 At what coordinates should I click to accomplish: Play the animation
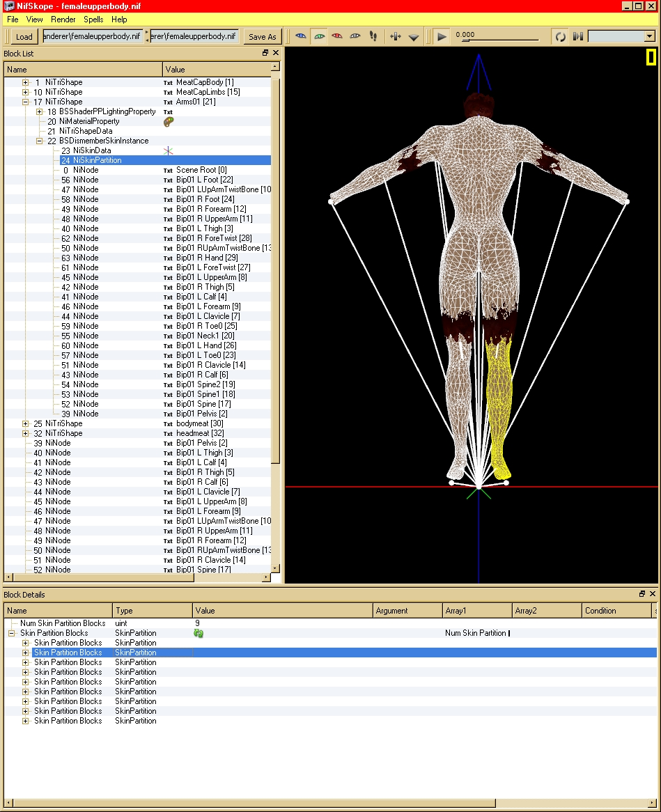pyautogui.click(x=442, y=37)
